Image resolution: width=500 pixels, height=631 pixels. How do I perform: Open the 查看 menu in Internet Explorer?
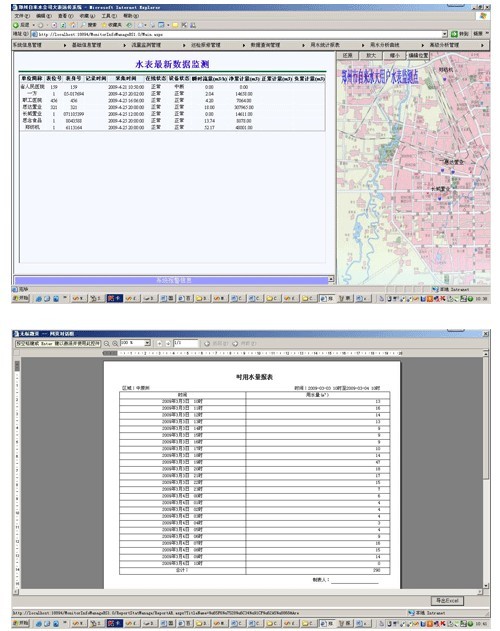(65, 16)
